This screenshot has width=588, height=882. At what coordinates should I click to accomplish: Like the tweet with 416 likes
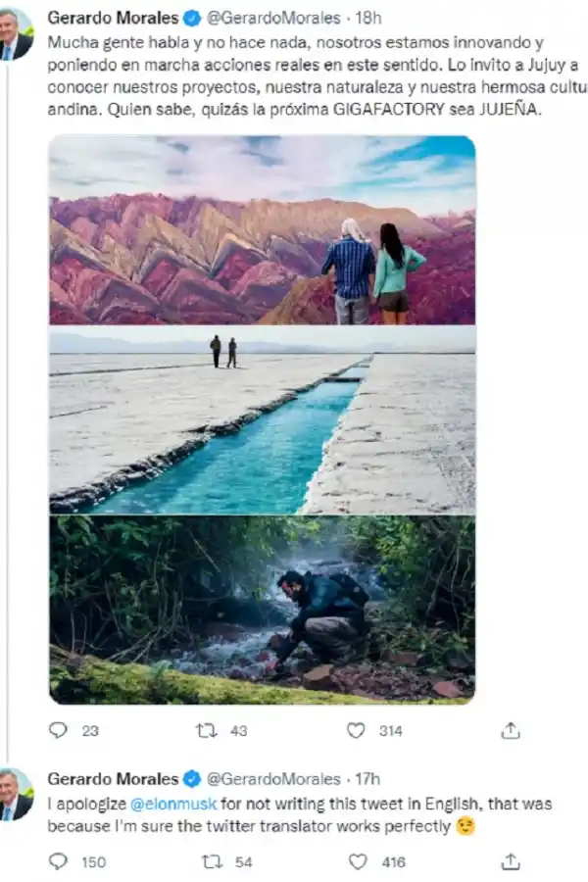tap(359, 861)
